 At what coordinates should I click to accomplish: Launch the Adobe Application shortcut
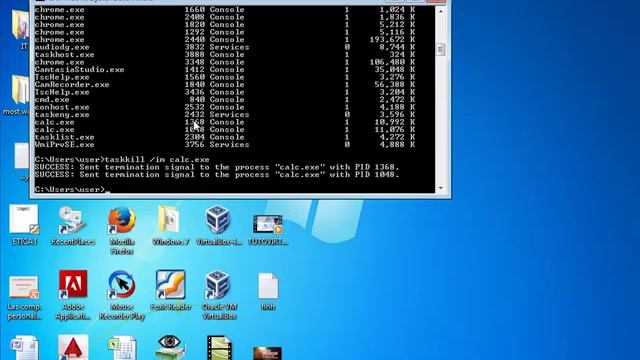pyautogui.click(x=73, y=295)
